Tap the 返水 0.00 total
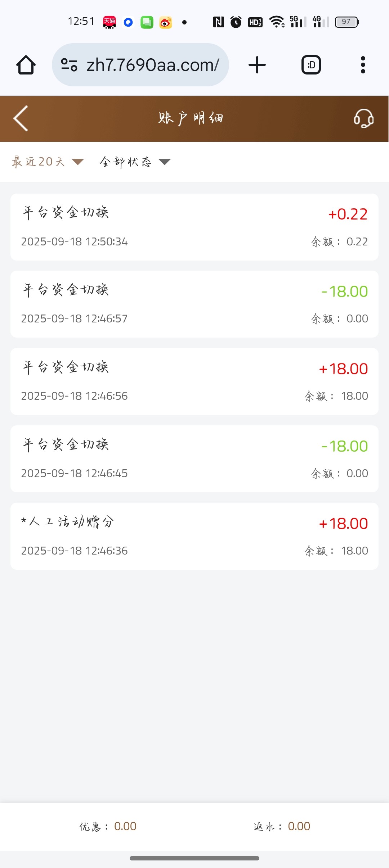Image resolution: width=389 pixels, height=868 pixels. click(x=282, y=826)
